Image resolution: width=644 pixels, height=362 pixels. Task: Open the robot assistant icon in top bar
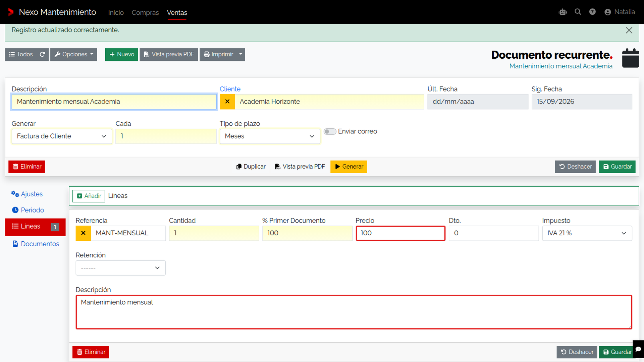[562, 12]
